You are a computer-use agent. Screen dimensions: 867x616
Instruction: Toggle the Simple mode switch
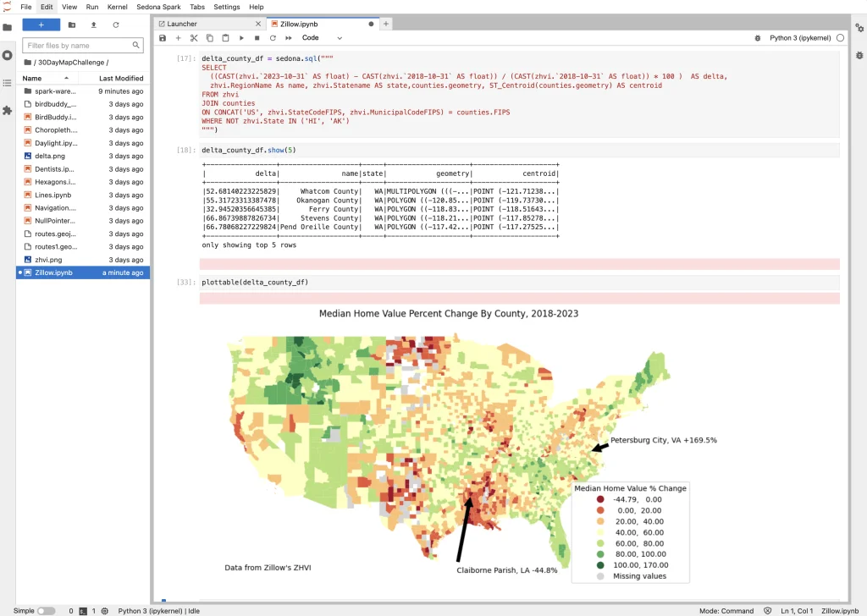[x=46, y=611]
